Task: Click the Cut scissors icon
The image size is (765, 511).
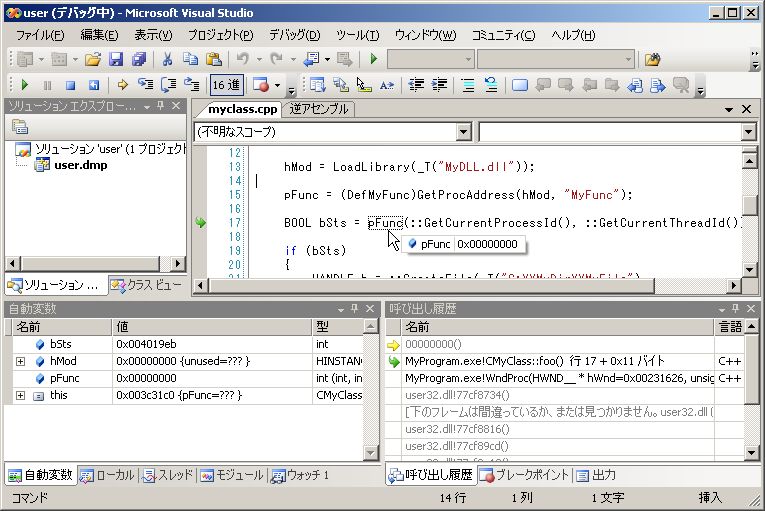Action: (x=167, y=60)
